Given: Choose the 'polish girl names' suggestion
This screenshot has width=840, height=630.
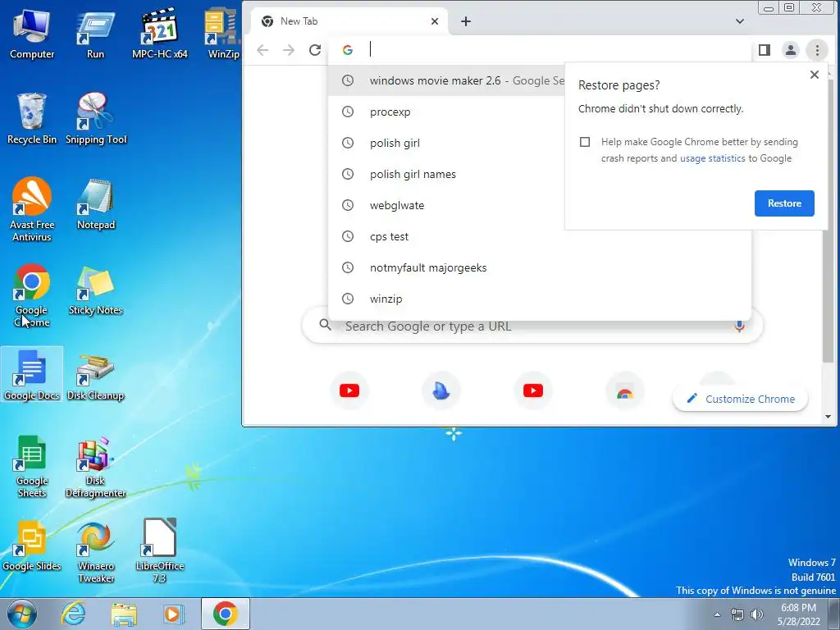Looking at the screenshot, I should coord(540,174).
